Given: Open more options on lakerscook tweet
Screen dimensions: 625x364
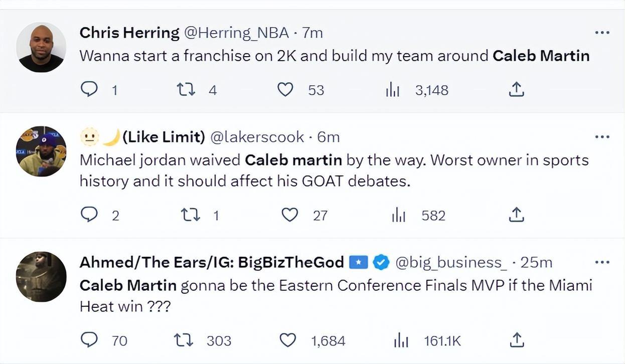Looking at the screenshot, I should coord(601,136).
